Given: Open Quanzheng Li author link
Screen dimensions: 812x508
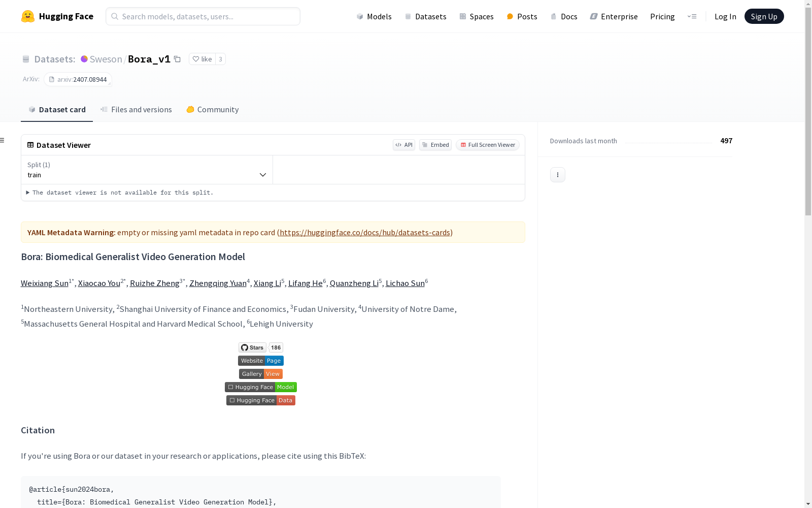Looking at the screenshot, I should pos(354,283).
